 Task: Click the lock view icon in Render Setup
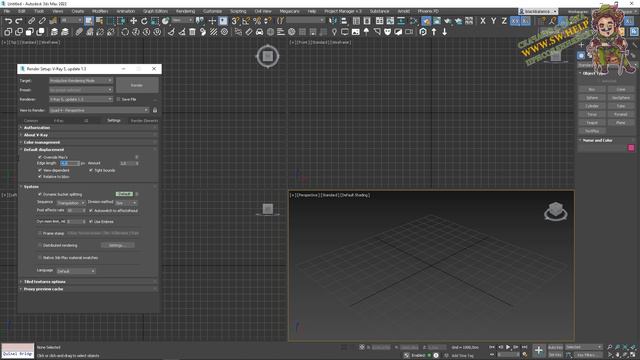155,110
